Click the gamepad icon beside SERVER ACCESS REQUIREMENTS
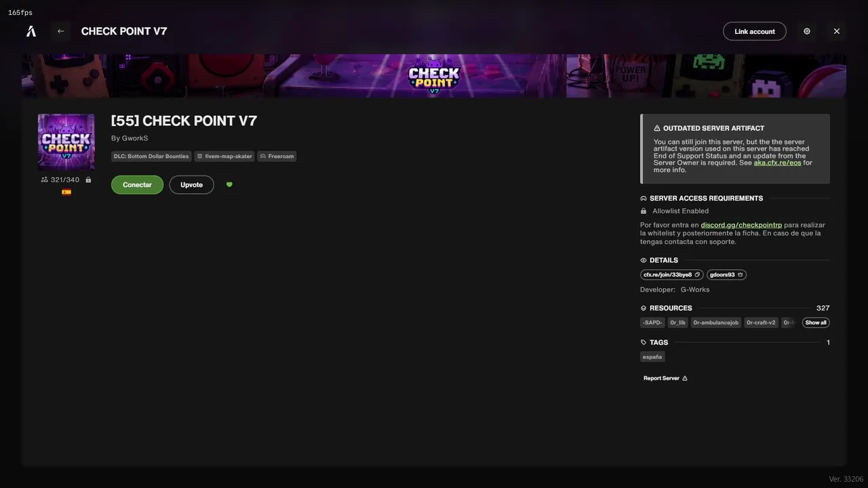 pyautogui.click(x=644, y=199)
